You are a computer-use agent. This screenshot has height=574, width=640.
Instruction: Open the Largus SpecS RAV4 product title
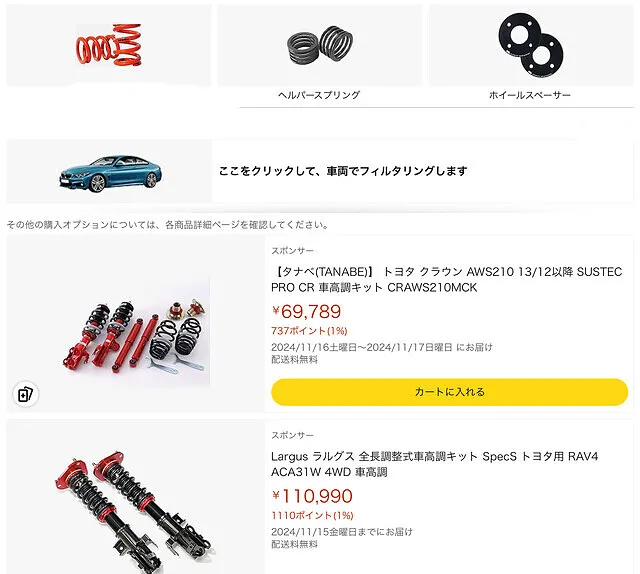(435, 464)
